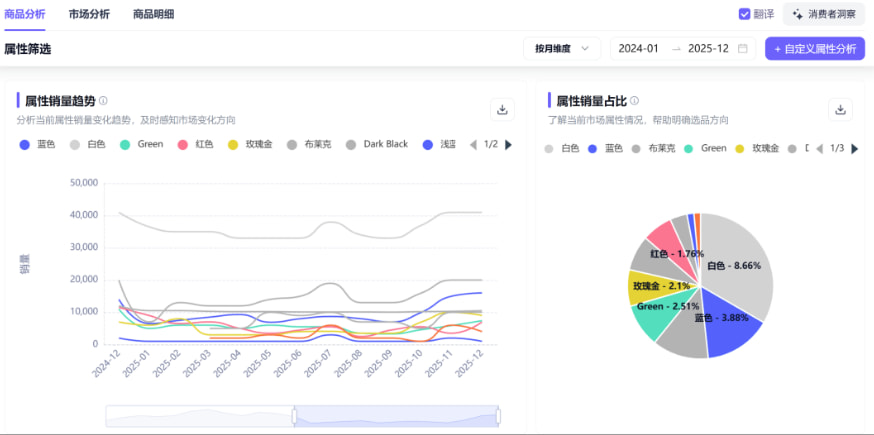
Task: Click the sparkle icon in 消费者洞察
Action: [x=798, y=14]
